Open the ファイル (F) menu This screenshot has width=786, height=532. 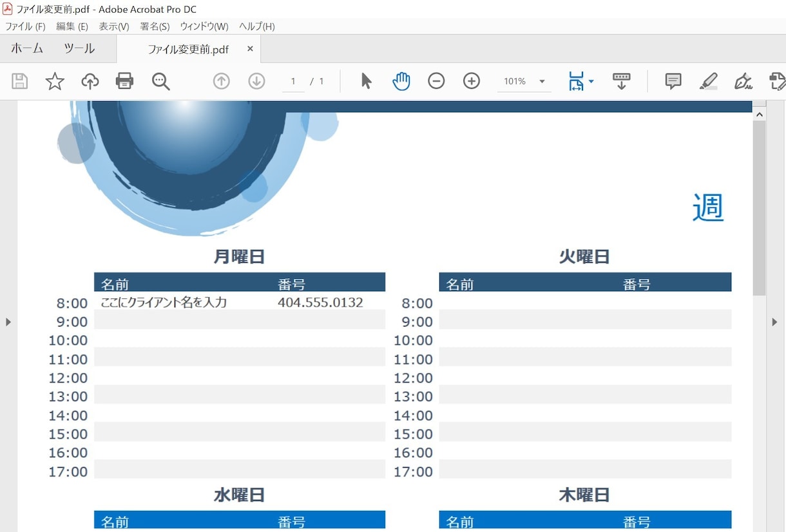(25, 26)
